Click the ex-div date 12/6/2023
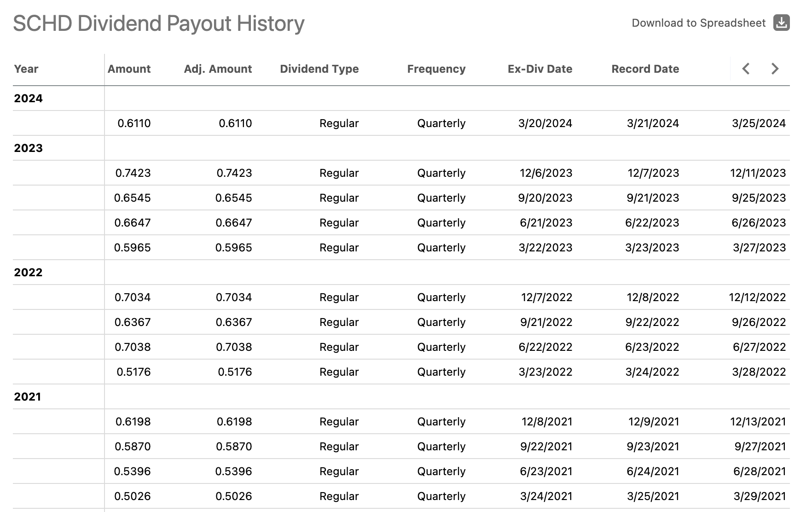The height and width of the screenshot is (512, 812). [546, 173]
